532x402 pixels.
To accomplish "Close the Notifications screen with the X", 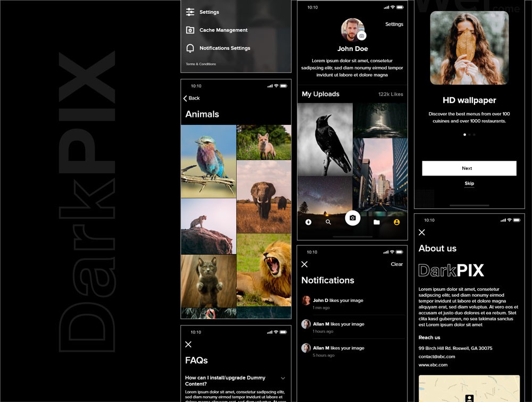I will [304, 264].
